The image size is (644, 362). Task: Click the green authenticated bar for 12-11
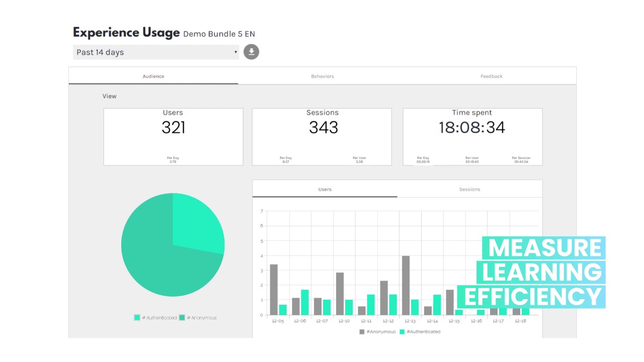click(x=371, y=305)
